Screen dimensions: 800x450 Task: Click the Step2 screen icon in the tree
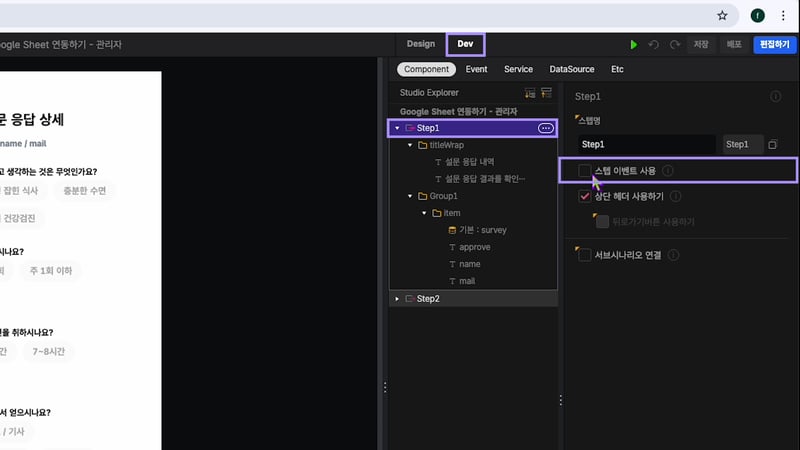(410, 299)
